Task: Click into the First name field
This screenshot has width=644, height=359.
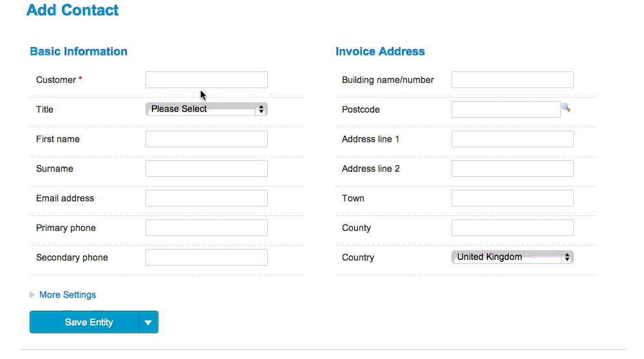Action: pos(207,139)
